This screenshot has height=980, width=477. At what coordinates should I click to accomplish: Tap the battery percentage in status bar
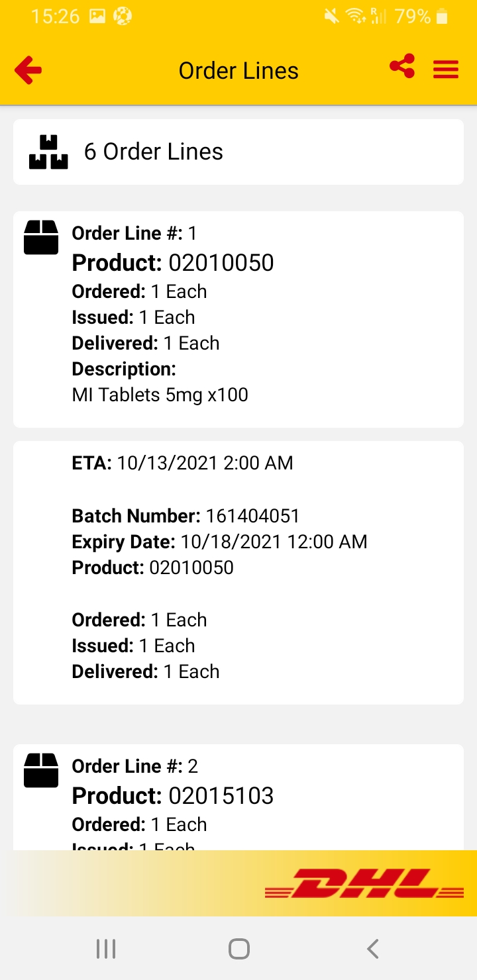(412, 17)
